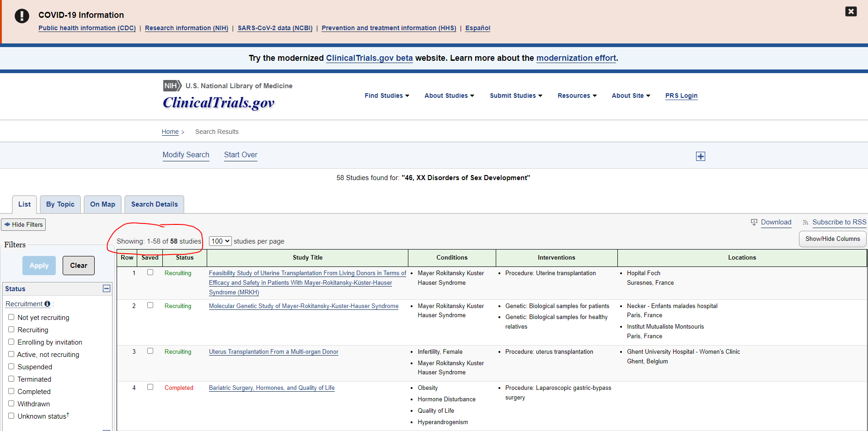
Task: Click Study Title column header
Action: tap(307, 258)
